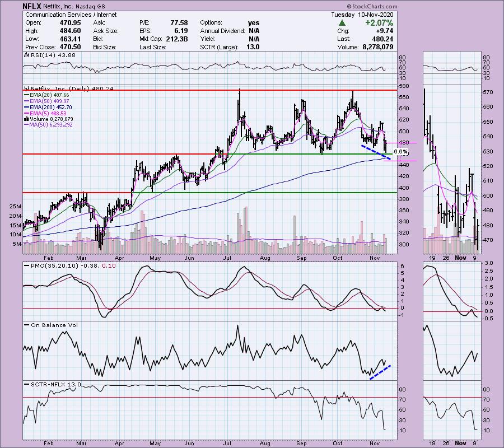The height and width of the screenshot is (448, 504).
Task: Click the Open value 470.95
Action: pos(70,23)
